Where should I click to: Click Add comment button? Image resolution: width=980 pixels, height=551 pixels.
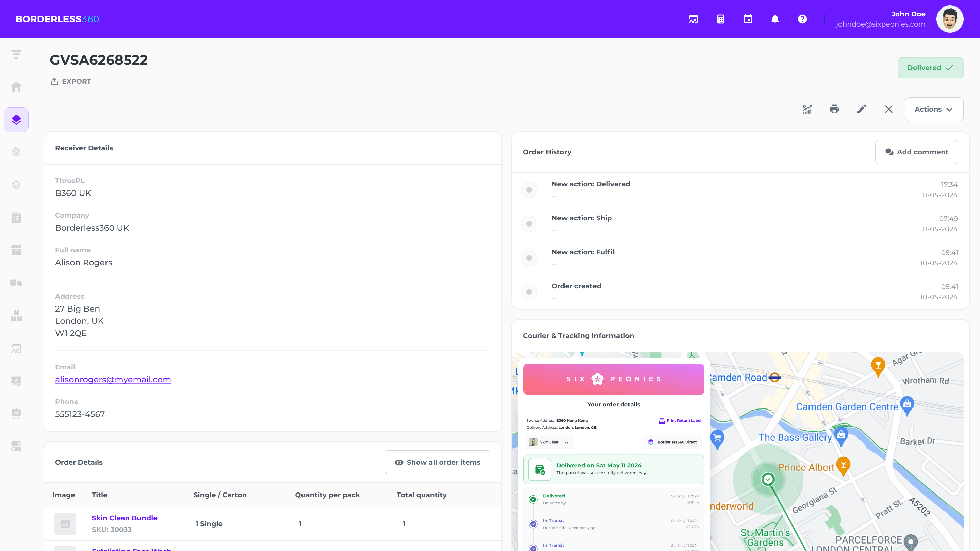coord(916,152)
